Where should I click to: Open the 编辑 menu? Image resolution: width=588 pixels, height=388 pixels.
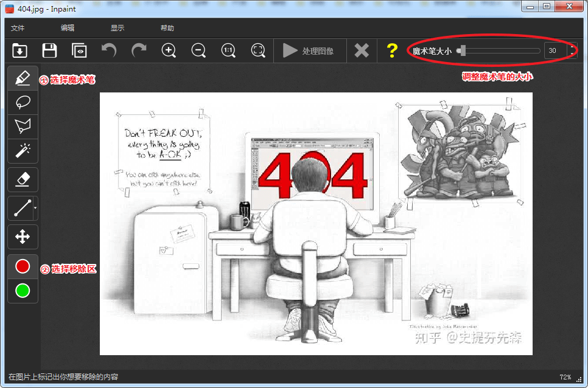(x=68, y=28)
